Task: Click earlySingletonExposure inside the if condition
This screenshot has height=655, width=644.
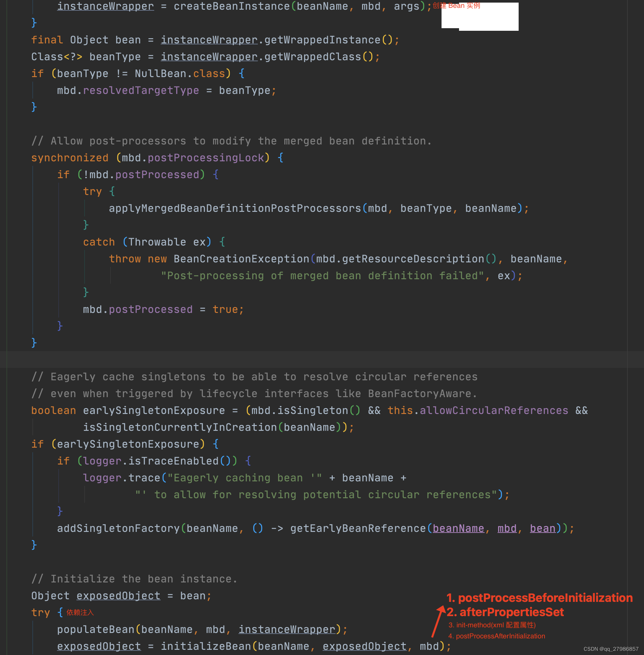Action: tap(128, 444)
